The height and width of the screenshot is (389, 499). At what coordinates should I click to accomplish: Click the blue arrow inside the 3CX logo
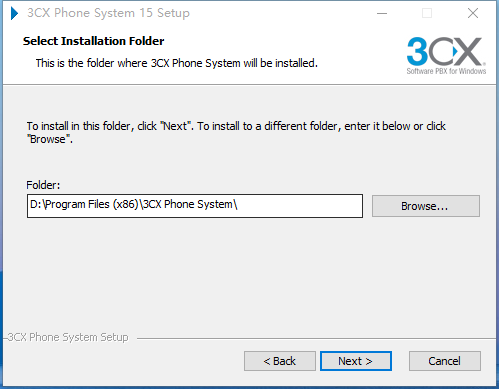coord(455,51)
